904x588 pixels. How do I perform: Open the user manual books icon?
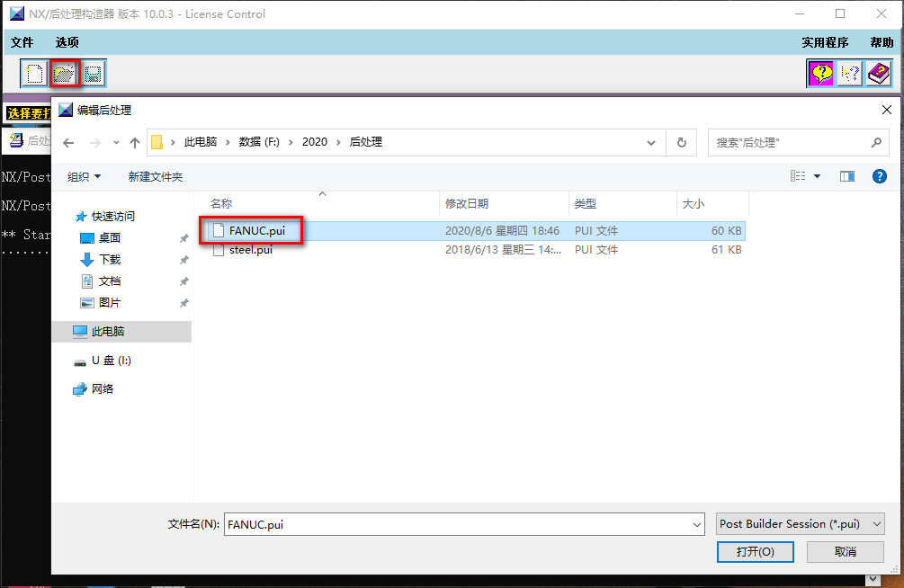(878, 74)
